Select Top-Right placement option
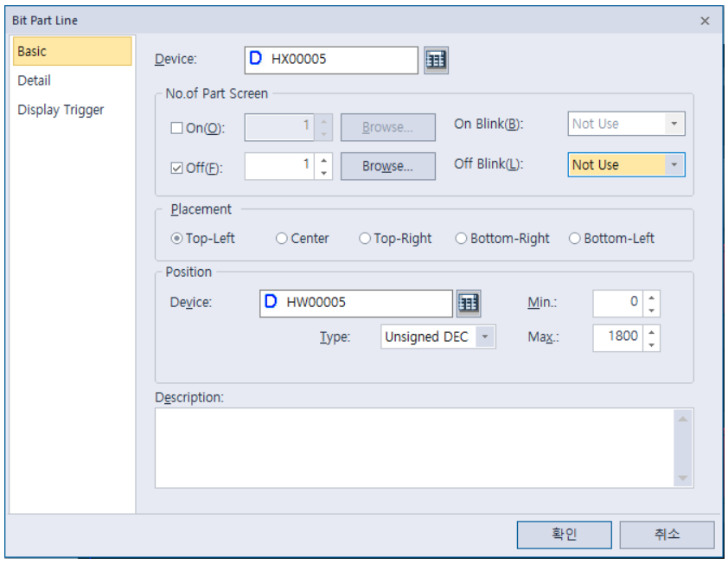 pos(365,239)
